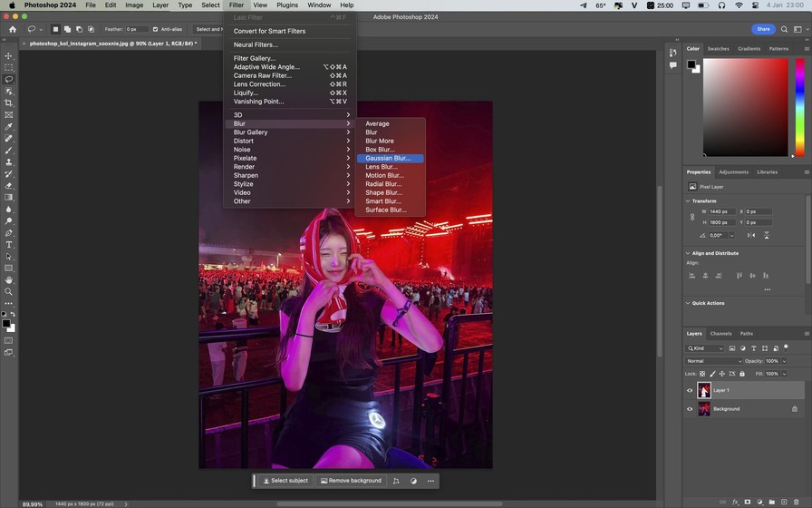This screenshot has height=508, width=812.
Task: Select the Hand tool
Action: (x=8, y=280)
